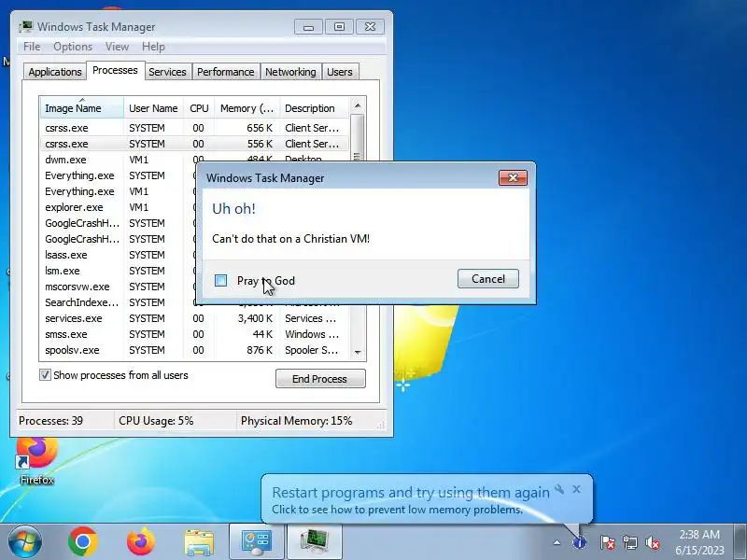Open the File menu
Screen dimensions: 747x560
pyautogui.click(x=32, y=47)
